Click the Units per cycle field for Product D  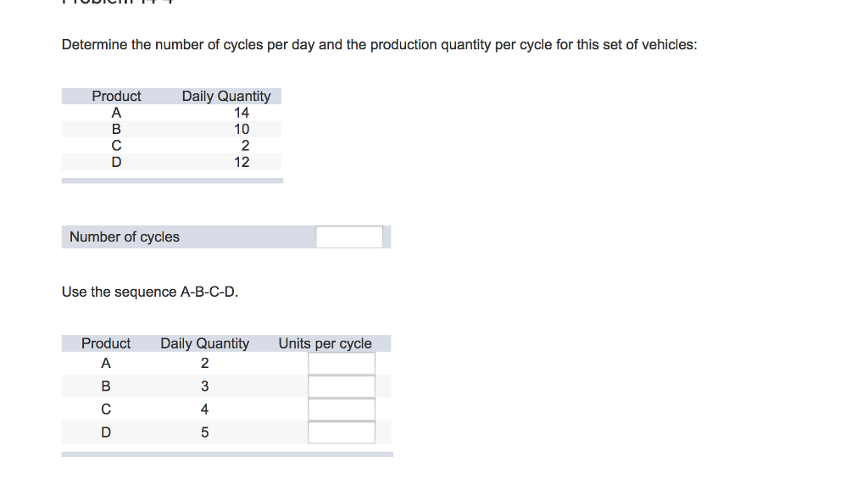[342, 431]
